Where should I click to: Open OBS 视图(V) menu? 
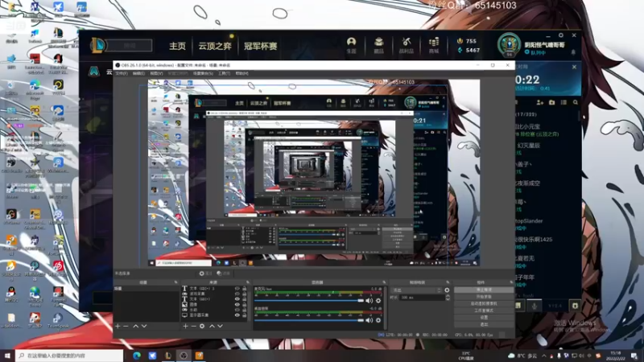[x=156, y=73]
